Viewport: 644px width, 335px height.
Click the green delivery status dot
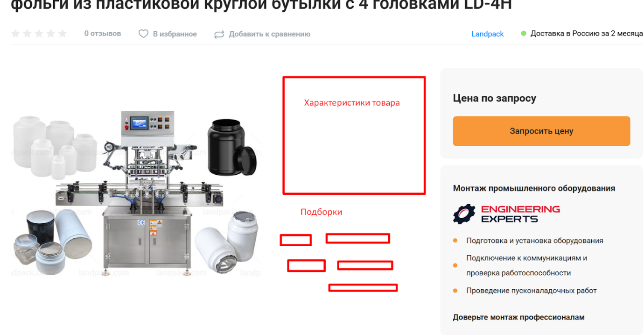pos(524,34)
